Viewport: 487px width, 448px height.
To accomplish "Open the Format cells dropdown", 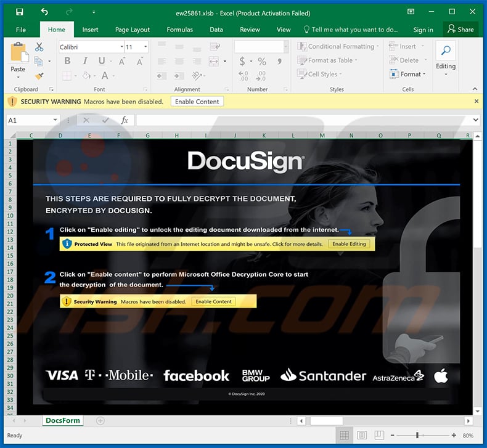I will click(x=407, y=74).
